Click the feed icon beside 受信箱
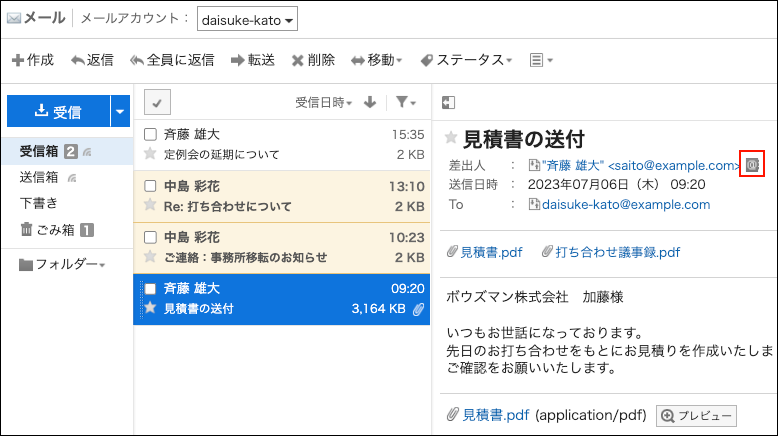The image size is (778, 436). [87, 152]
